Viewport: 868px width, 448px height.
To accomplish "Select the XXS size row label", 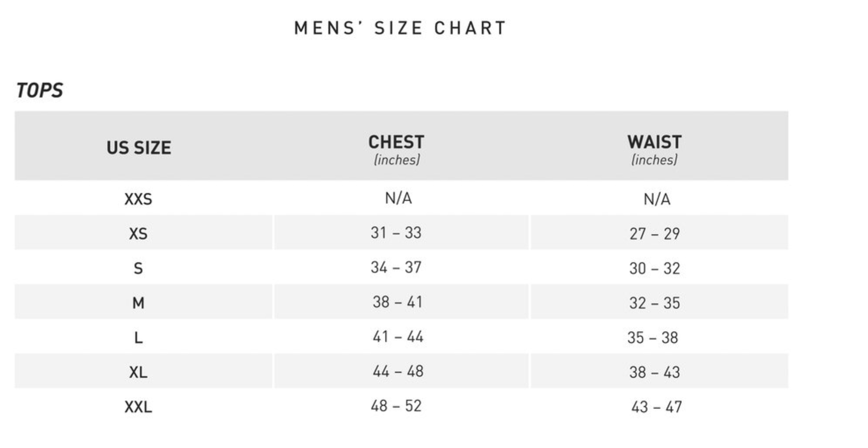I will (x=138, y=199).
